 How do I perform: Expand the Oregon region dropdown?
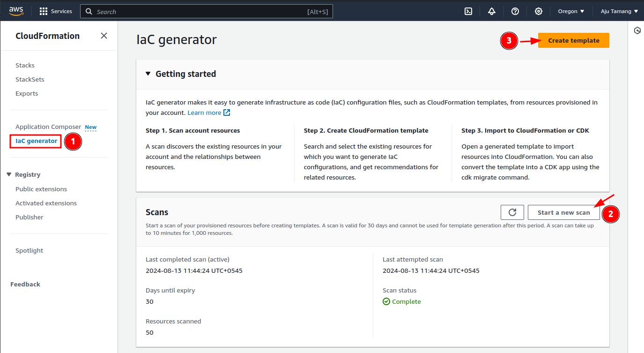click(571, 11)
